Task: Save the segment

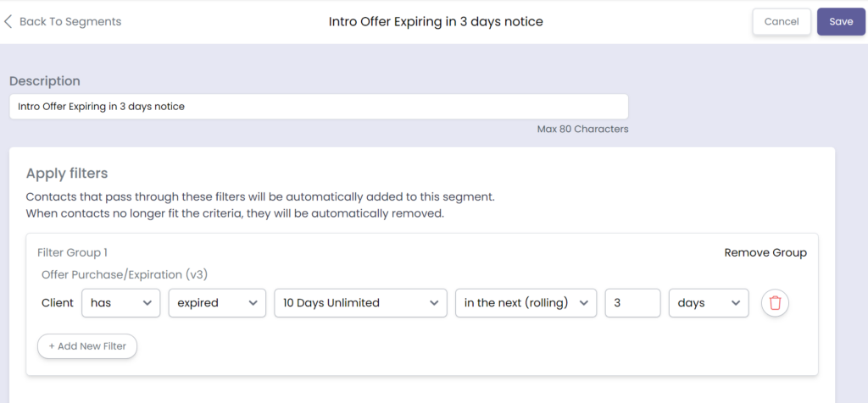Action: coord(841,22)
